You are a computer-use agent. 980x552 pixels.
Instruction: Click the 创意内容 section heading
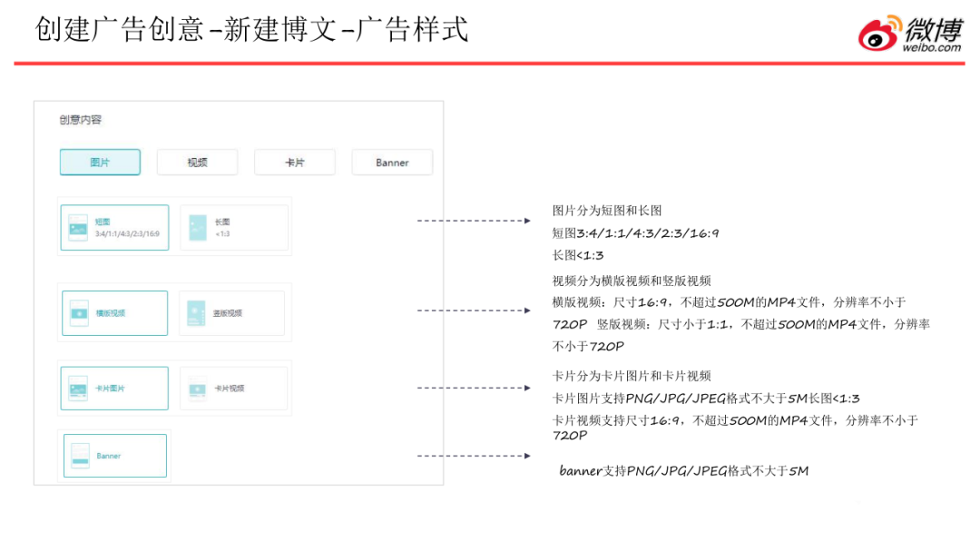(82, 120)
